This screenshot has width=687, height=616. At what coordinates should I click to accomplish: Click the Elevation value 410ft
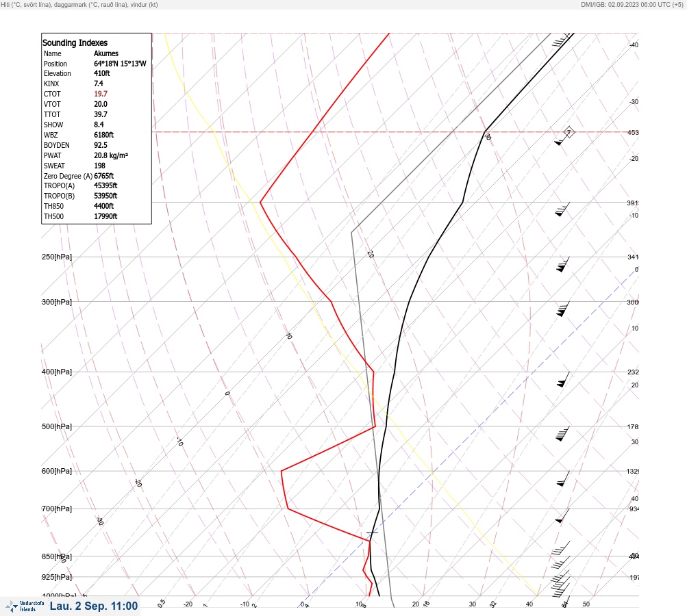pos(101,73)
